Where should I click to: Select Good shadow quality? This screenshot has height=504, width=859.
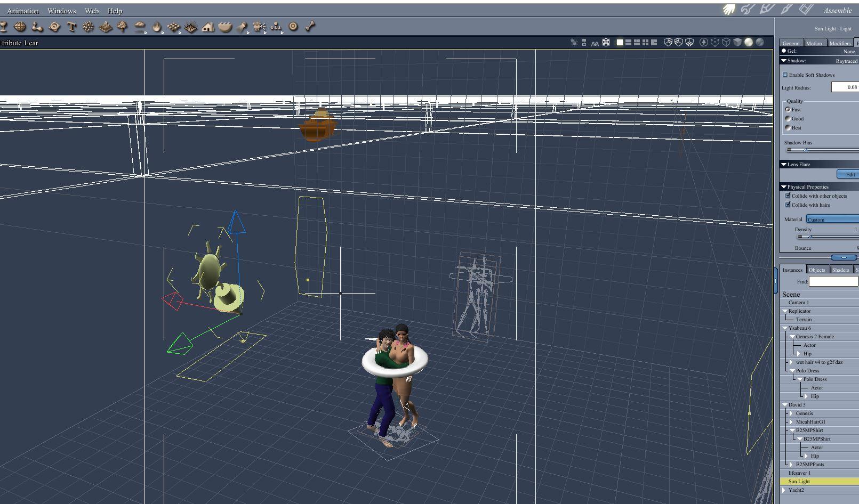coord(788,118)
